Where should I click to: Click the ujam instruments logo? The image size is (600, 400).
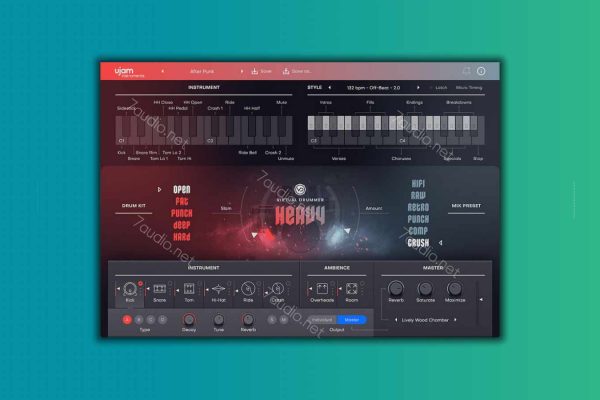129,72
